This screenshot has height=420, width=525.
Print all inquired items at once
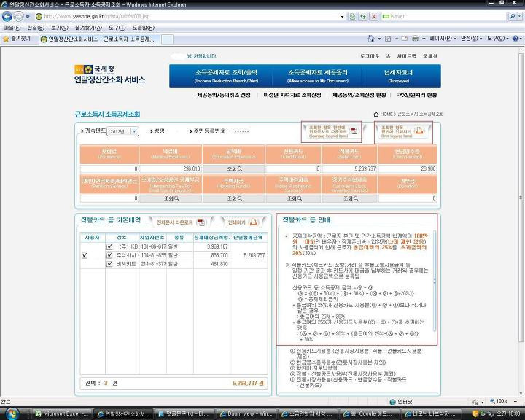pyautogui.click(x=403, y=132)
